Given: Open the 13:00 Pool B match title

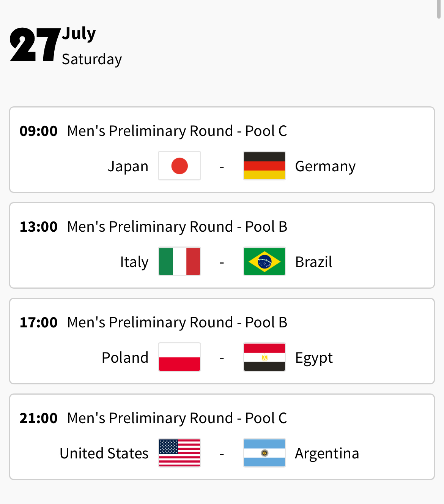Looking at the screenshot, I should point(177,227).
